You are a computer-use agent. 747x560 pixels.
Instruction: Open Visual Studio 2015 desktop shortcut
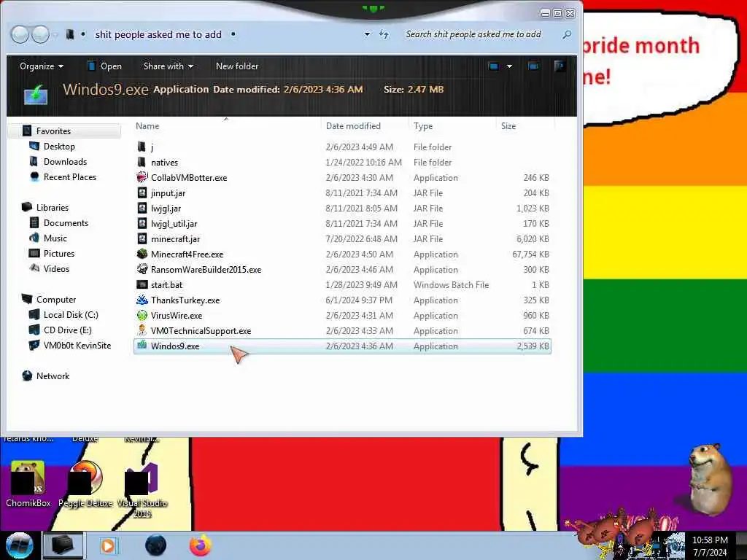point(142,489)
